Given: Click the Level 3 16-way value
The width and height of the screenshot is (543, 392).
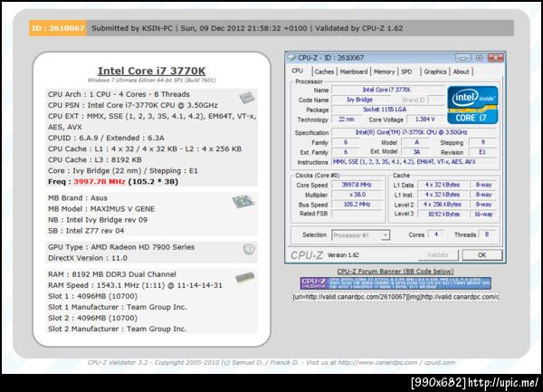Looking at the screenshot, I should tap(483, 214).
